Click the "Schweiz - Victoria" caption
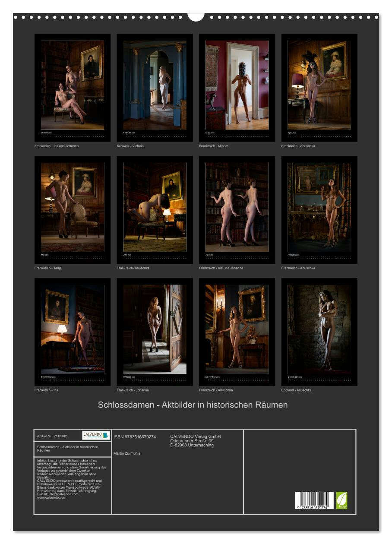392x544 pixels. click(130, 146)
